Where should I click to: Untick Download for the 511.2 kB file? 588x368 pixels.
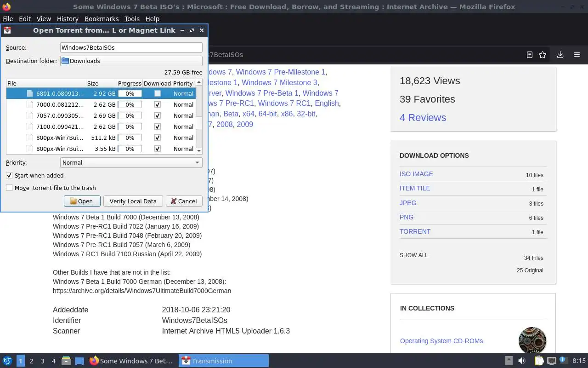[158, 138]
